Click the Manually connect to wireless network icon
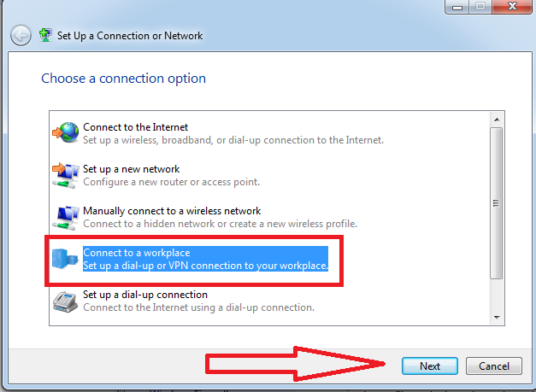 pos(66,217)
